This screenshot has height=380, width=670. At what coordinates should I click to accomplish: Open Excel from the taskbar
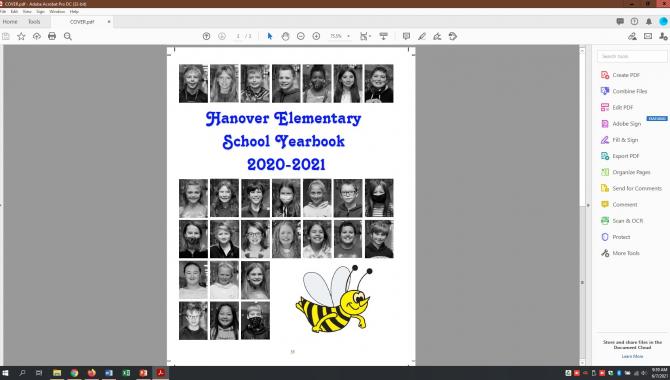[126, 373]
